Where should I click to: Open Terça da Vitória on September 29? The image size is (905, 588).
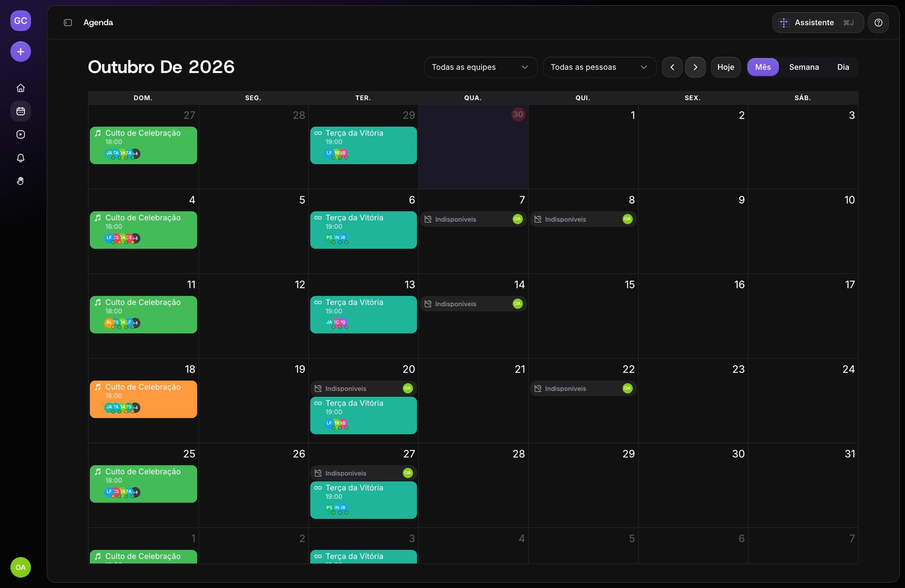tap(363, 145)
